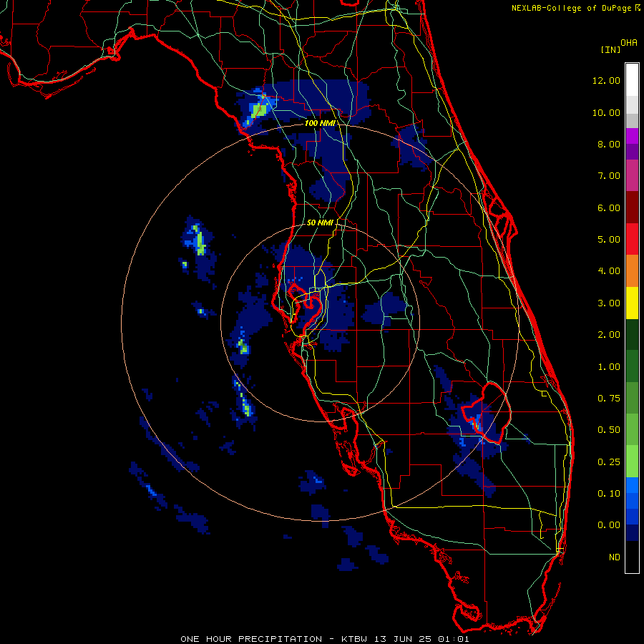
Task: Click the '2.00' legend value
Action: point(609,335)
